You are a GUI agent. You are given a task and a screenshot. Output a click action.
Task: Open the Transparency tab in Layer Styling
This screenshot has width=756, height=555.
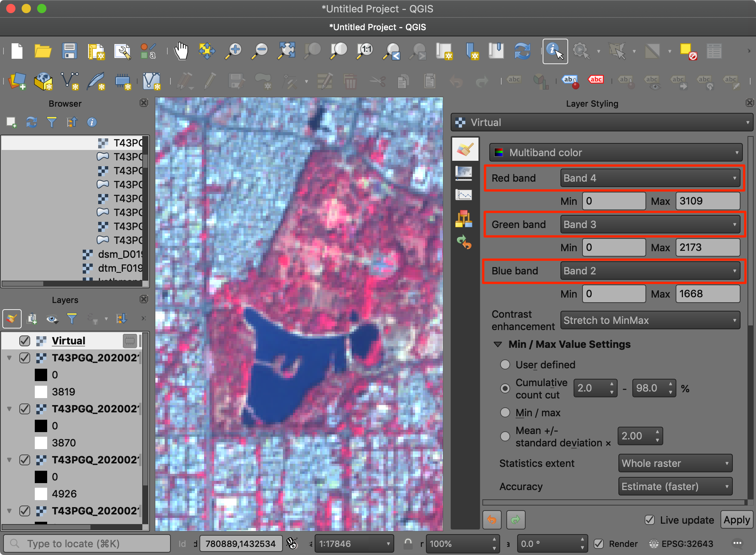click(464, 172)
